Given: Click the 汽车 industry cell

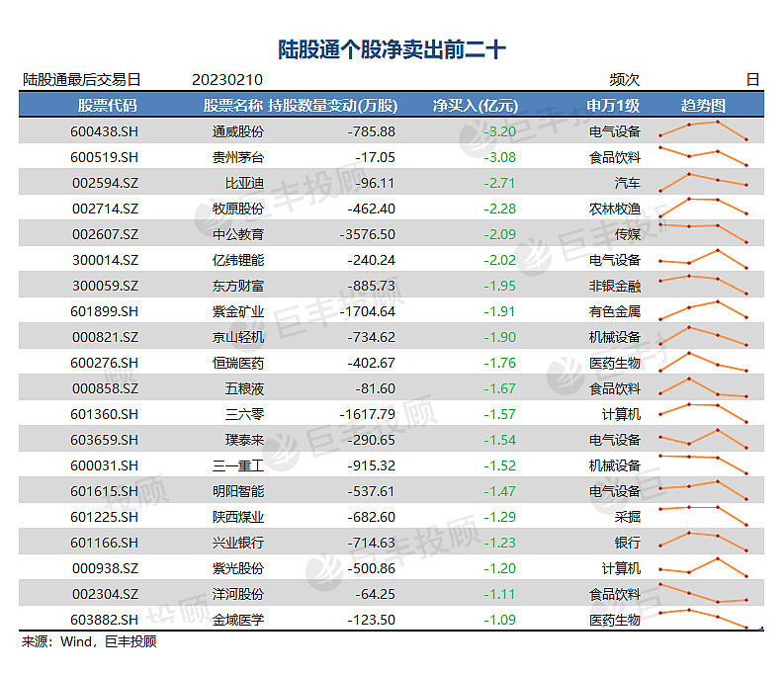Looking at the screenshot, I should 628,183.
